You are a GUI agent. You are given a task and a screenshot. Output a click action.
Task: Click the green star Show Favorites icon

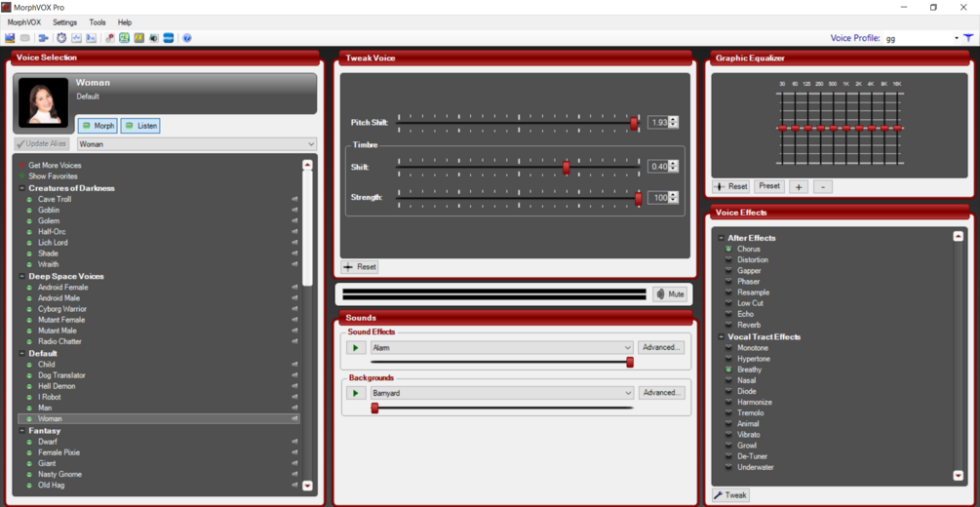(22, 176)
